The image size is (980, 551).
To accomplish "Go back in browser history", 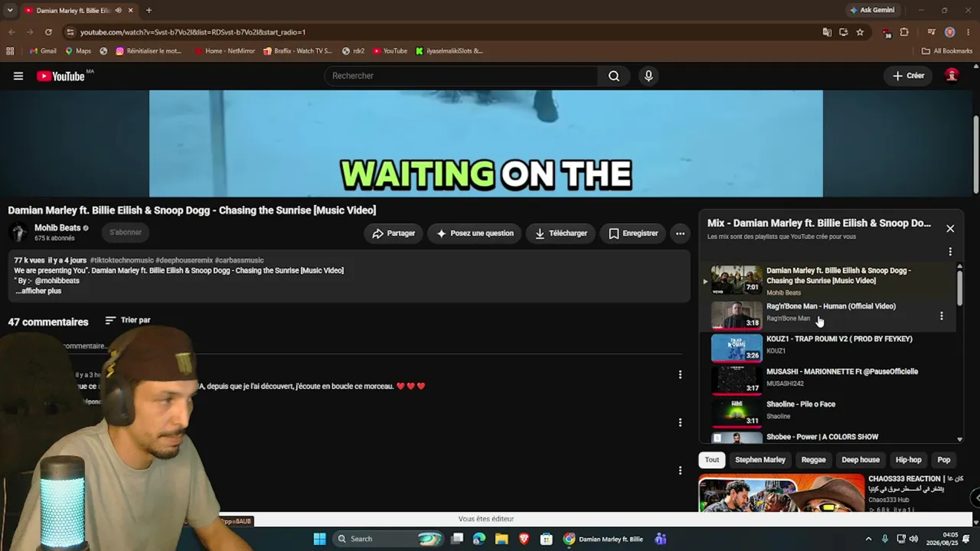I will (11, 32).
